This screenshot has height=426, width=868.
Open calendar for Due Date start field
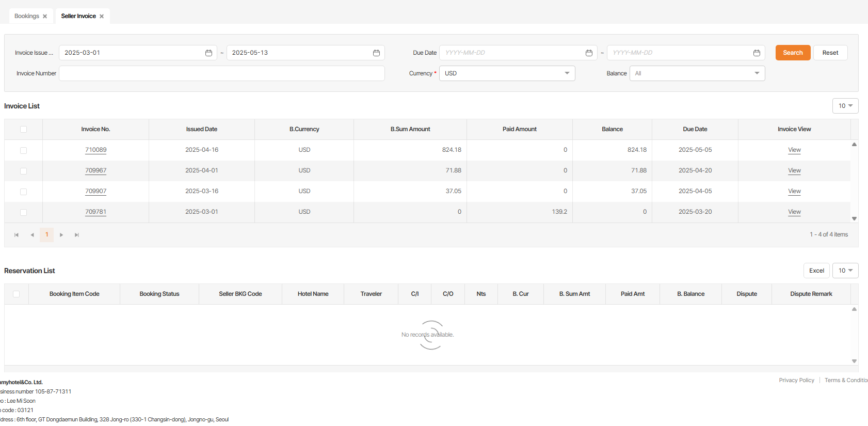589,53
